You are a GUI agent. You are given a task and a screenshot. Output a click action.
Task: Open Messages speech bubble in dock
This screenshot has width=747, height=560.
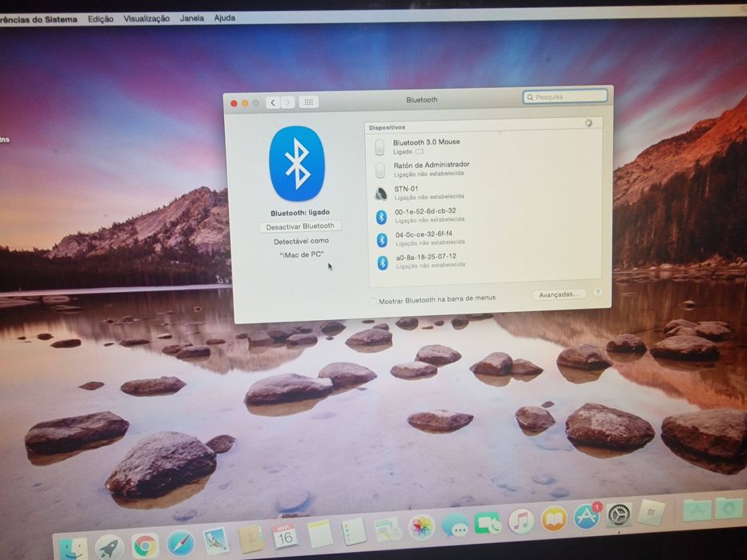point(455,526)
